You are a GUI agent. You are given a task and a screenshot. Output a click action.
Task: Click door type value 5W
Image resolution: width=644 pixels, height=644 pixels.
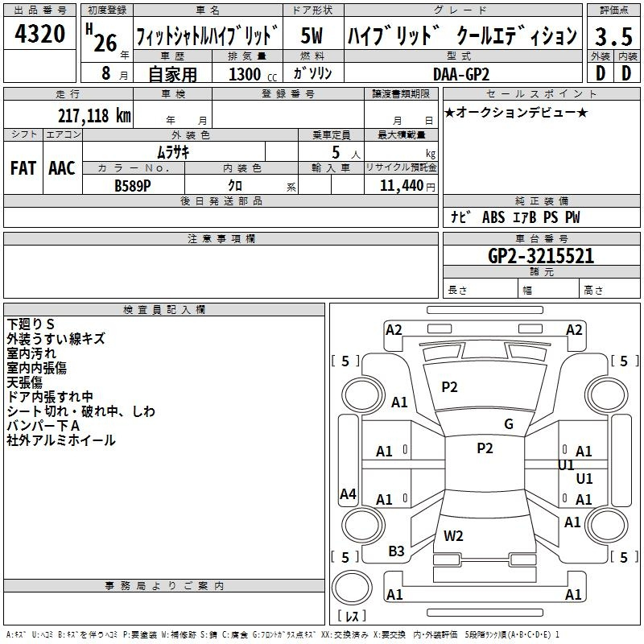click(312, 35)
